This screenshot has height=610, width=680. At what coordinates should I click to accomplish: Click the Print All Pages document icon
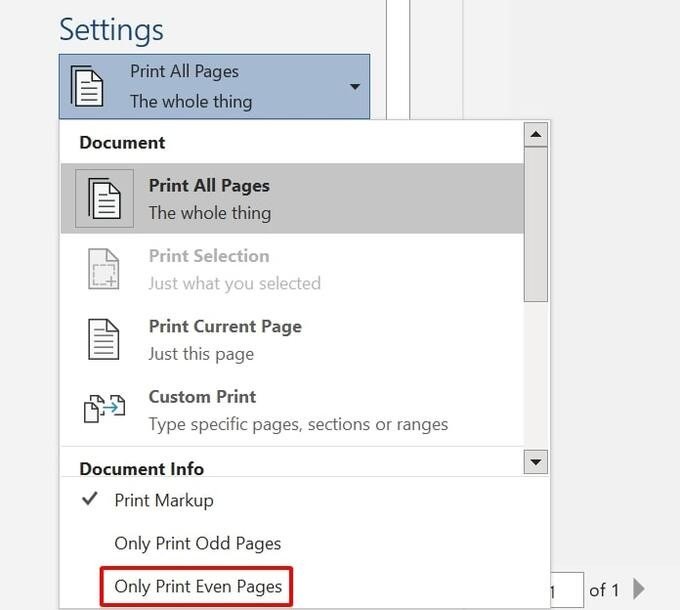pos(105,199)
